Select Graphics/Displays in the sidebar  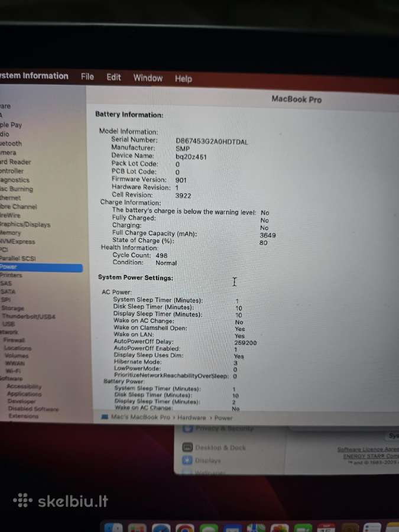pos(25,224)
